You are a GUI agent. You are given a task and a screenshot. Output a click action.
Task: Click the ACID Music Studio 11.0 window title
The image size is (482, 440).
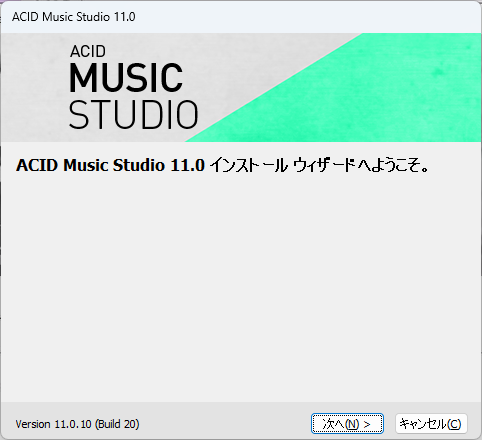pyautogui.click(x=74, y=17)
